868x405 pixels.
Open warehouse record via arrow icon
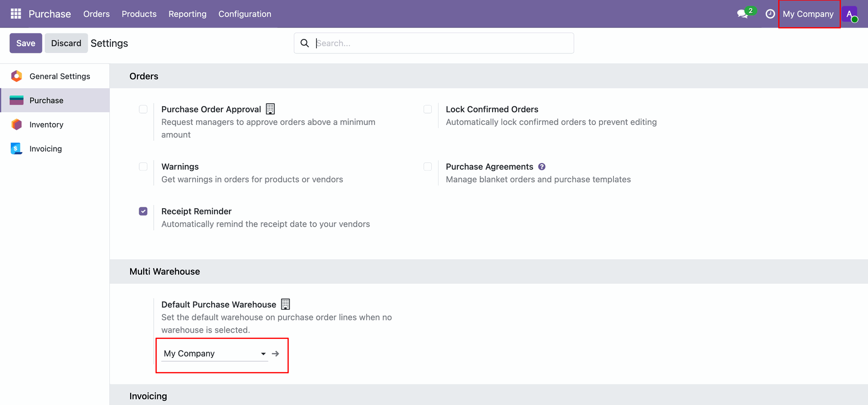(275, 353)
